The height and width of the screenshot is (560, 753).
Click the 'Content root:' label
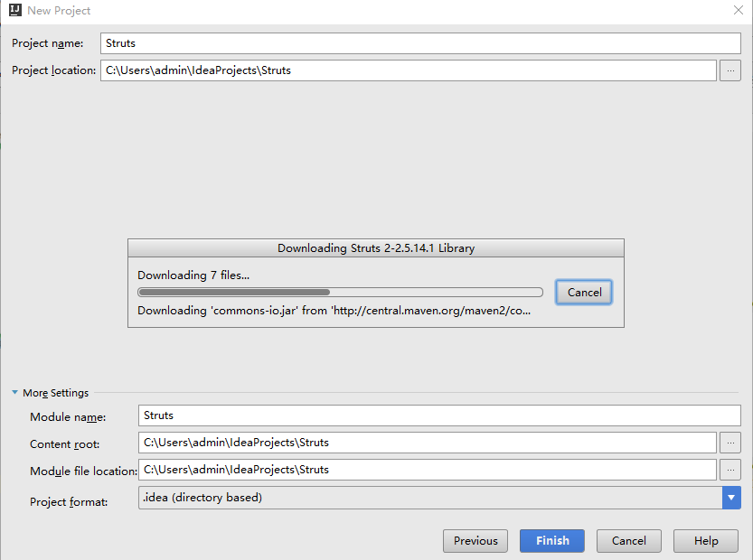[65, 444]
